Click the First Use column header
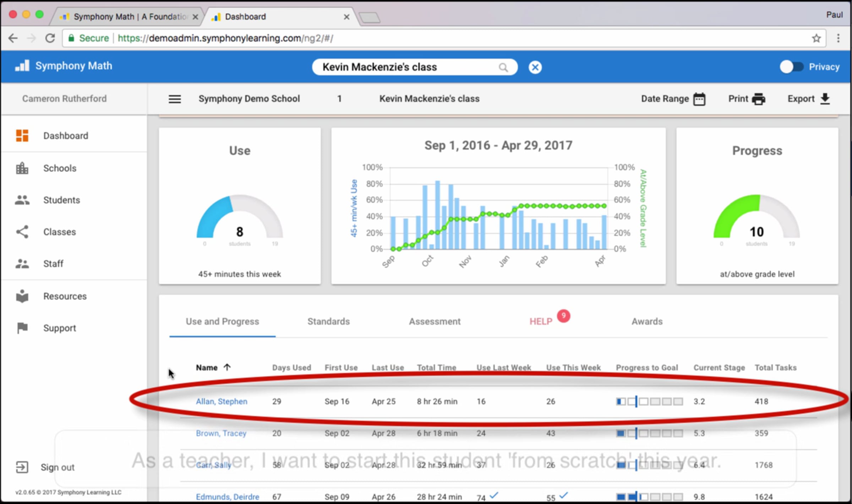The width and height of the screenshot is (852, 504). click(341, 367)
